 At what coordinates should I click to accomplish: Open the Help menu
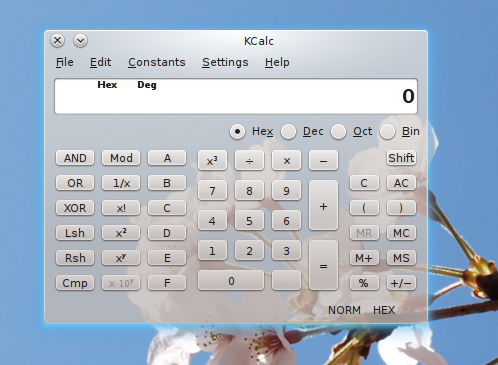pos(277,62)
